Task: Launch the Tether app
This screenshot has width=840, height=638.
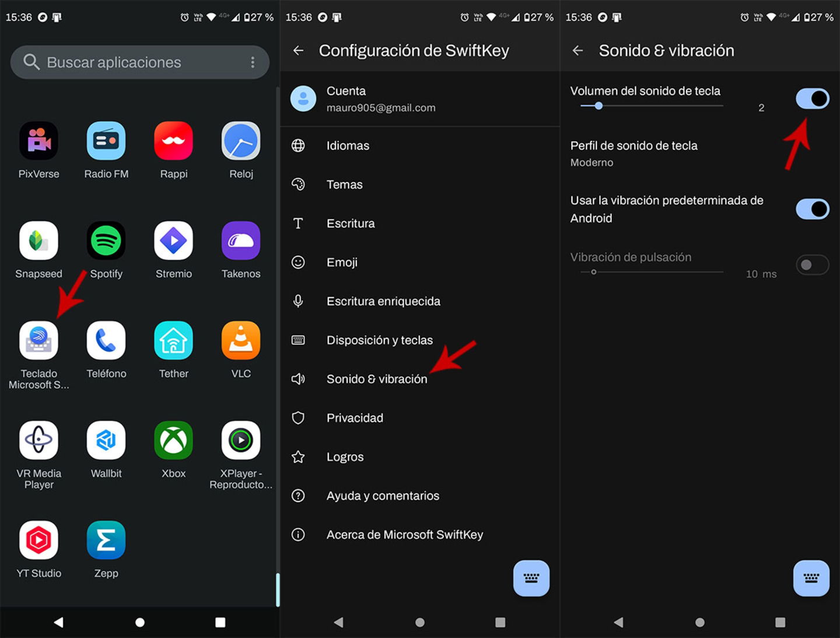Action: (x=173, y=340)
